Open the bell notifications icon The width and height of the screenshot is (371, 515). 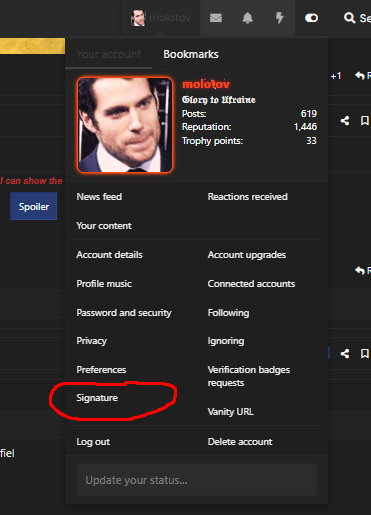(x=247, y=18)
